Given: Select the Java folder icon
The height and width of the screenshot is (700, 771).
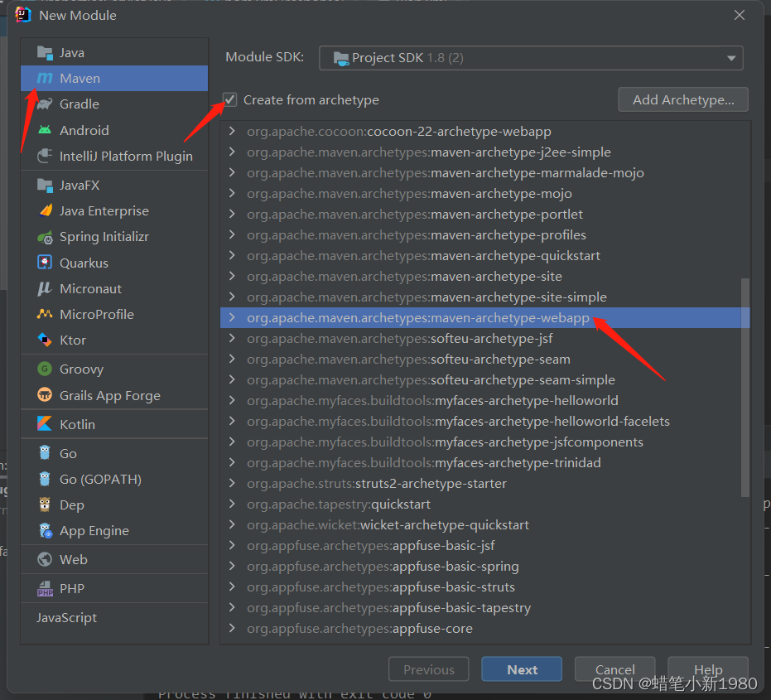Looking at the screenshot, I should coord(45,53).
